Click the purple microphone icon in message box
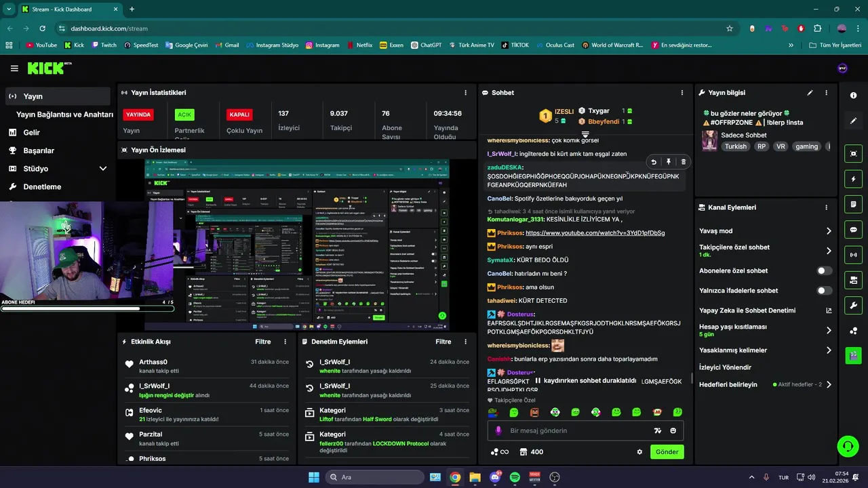The height and width of the screenshot is (488, 868). click(x=498, y=430)
